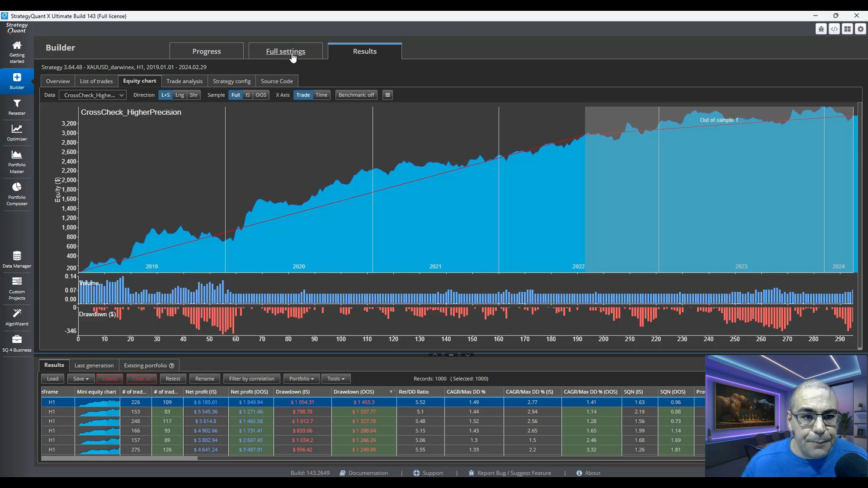Open the Portfolio dropdown
Viewport: 868px width, 488px height.
tap(302, 379)
